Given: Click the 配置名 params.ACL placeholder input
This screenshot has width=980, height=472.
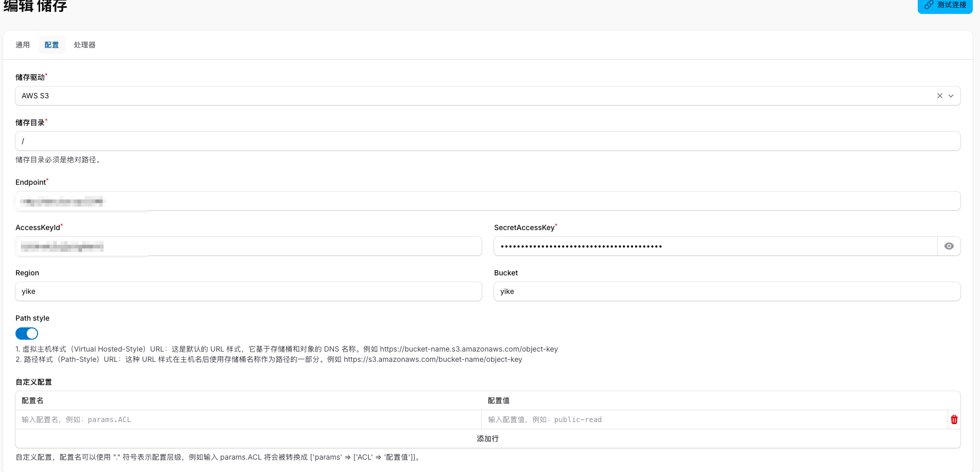Looking at the screenshot, I should [249, 419].
